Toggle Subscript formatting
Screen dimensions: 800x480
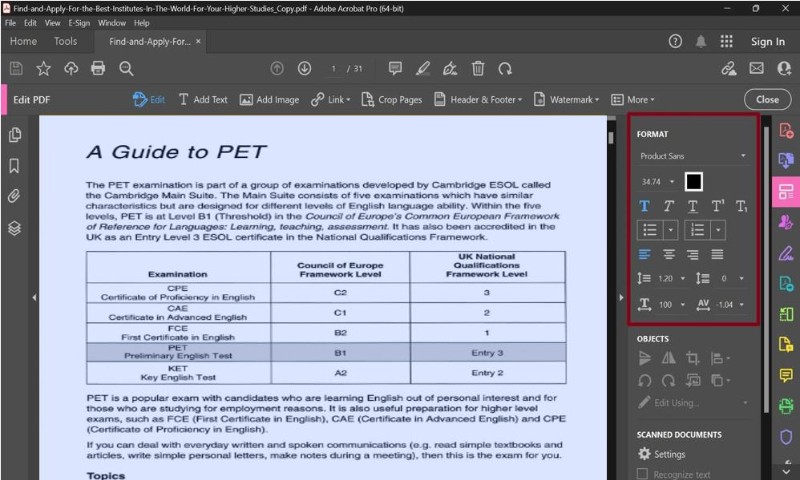[741, 206]
